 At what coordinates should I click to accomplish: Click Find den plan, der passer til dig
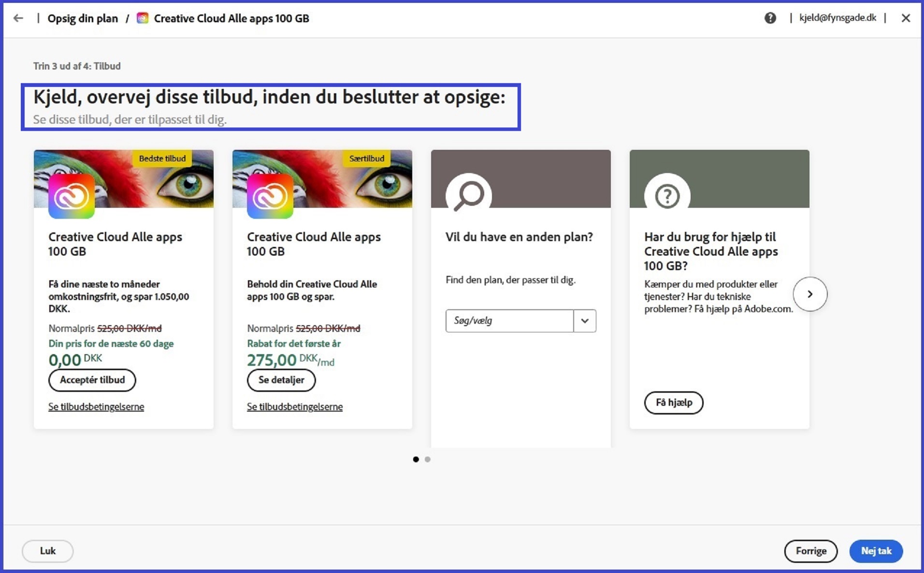point(510,280)
